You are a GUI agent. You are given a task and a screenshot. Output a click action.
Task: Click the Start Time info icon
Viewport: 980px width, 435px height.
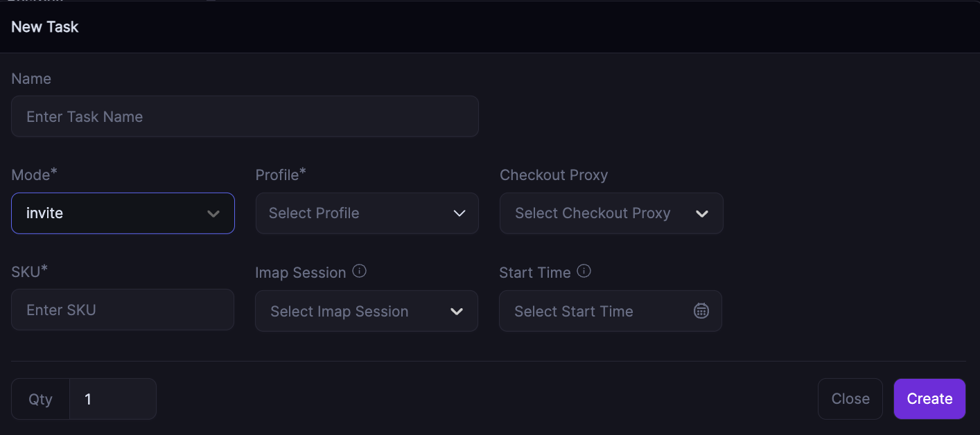click(584, 272)
